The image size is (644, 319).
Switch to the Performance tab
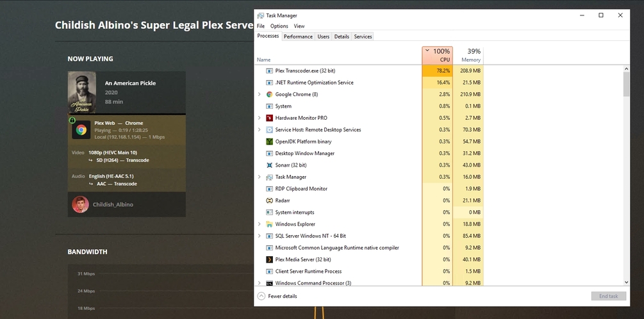pos(298,37)
